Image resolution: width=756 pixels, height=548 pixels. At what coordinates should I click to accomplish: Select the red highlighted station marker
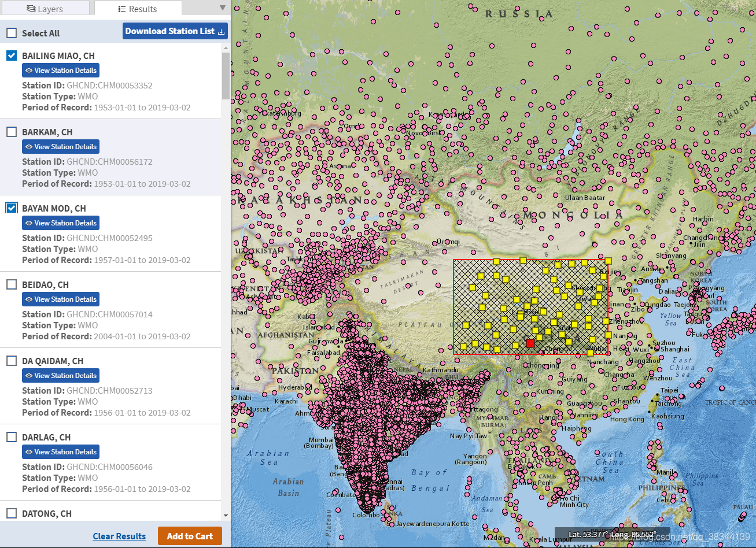point(530,343)
